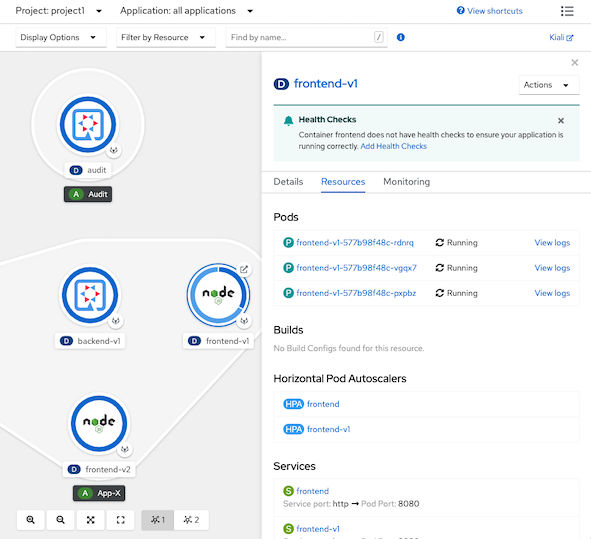Click the frontend-v2 node label

99,469
